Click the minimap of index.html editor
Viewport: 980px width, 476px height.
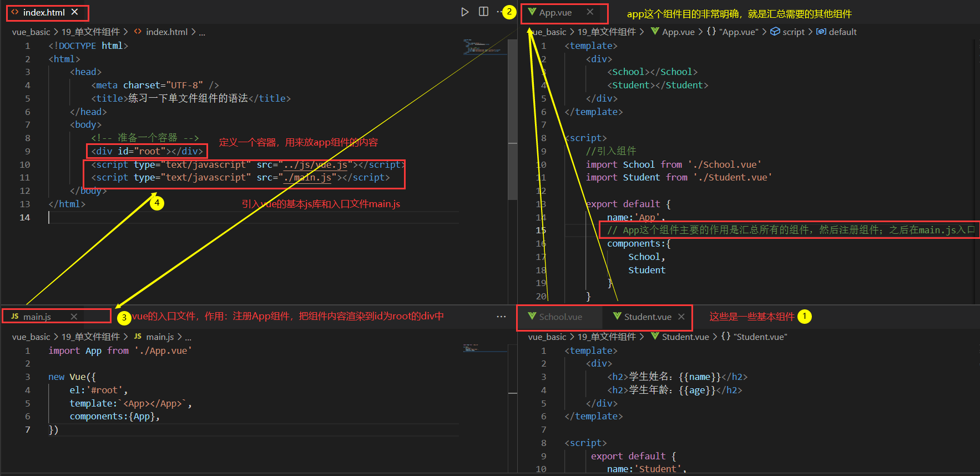click(484, 47)
